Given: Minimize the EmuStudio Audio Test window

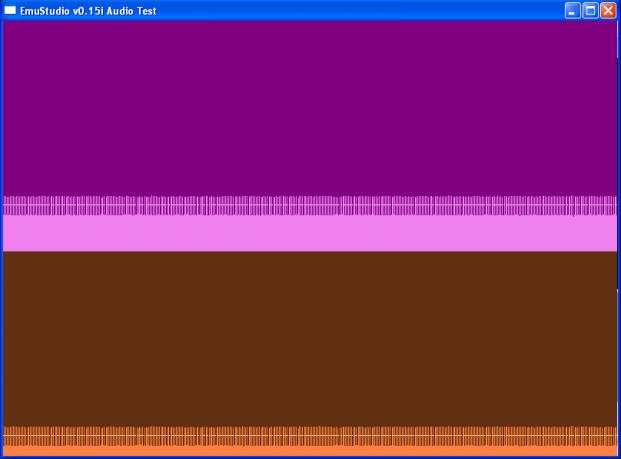Looking at the screenshot, I should tap(573, 10).
